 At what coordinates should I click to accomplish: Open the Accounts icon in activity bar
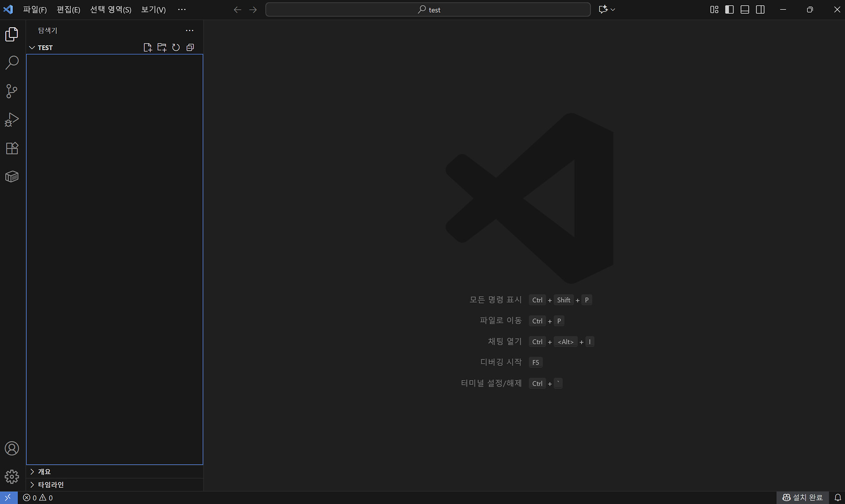(x=12, y=448)
